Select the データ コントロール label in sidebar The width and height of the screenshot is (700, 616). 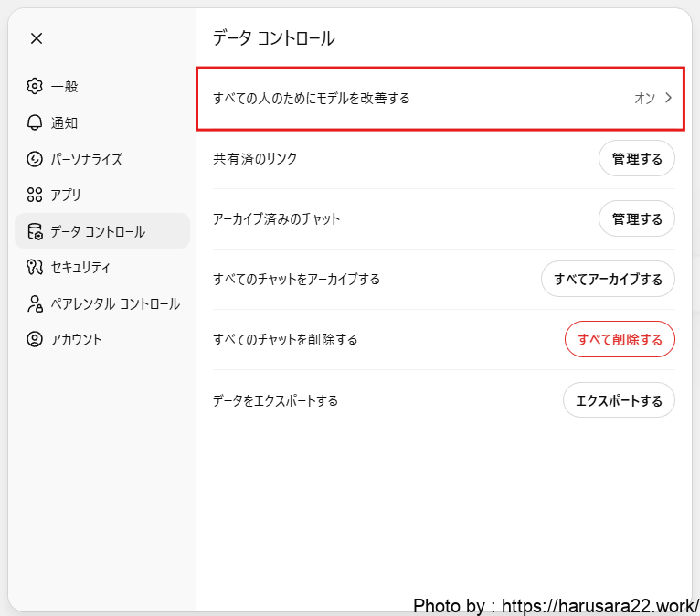coord(98,231)
